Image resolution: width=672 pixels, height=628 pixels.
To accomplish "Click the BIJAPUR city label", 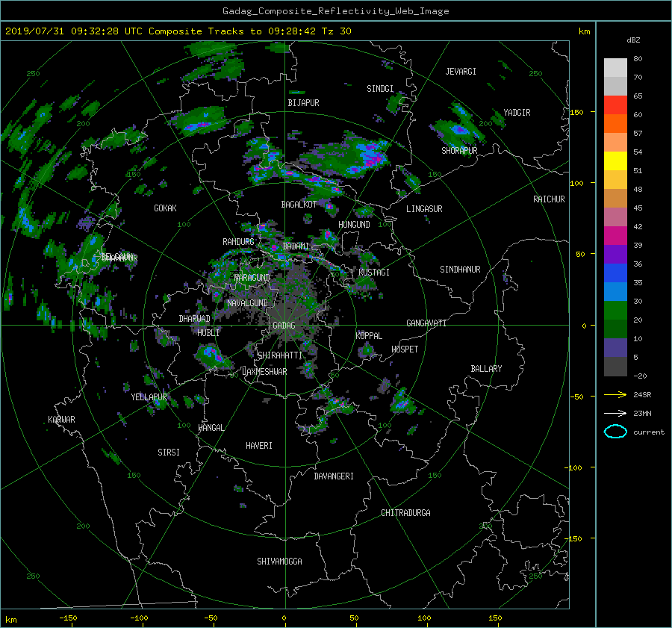I will tap(303, 103).
